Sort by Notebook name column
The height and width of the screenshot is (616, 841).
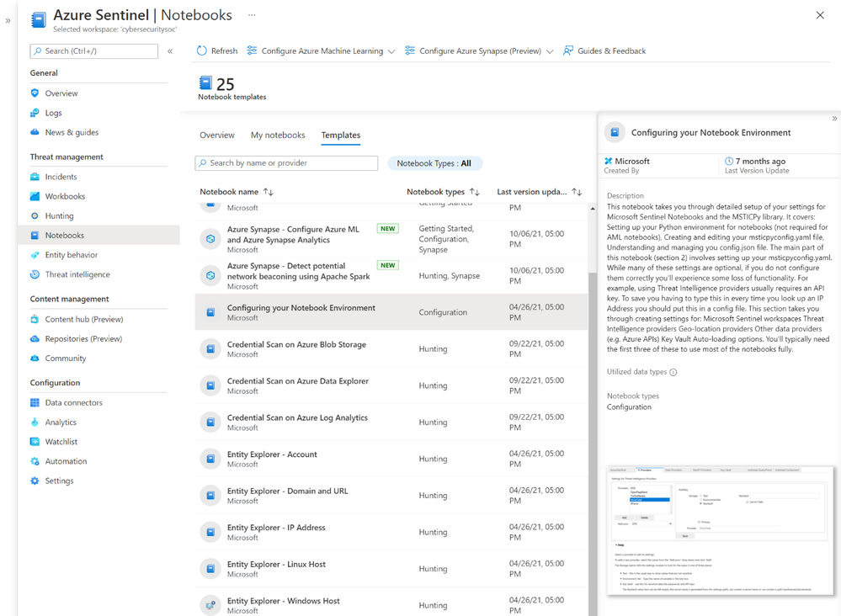(237, 192)
